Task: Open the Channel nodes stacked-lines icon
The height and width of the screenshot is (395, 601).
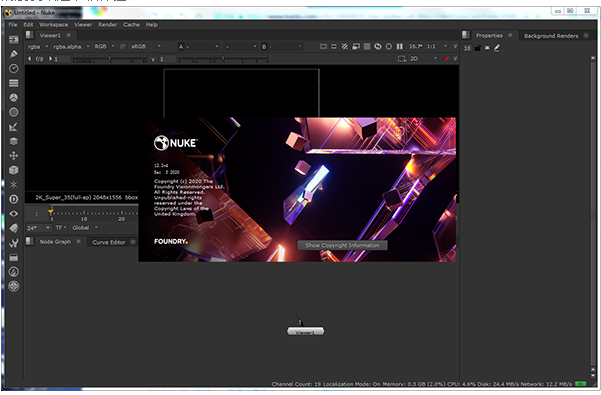Action: (13, 83)
